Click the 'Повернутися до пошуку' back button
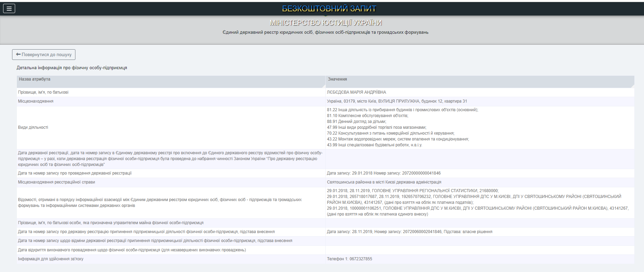The width and height of the screenshot is (644, 272). (44, 54)
